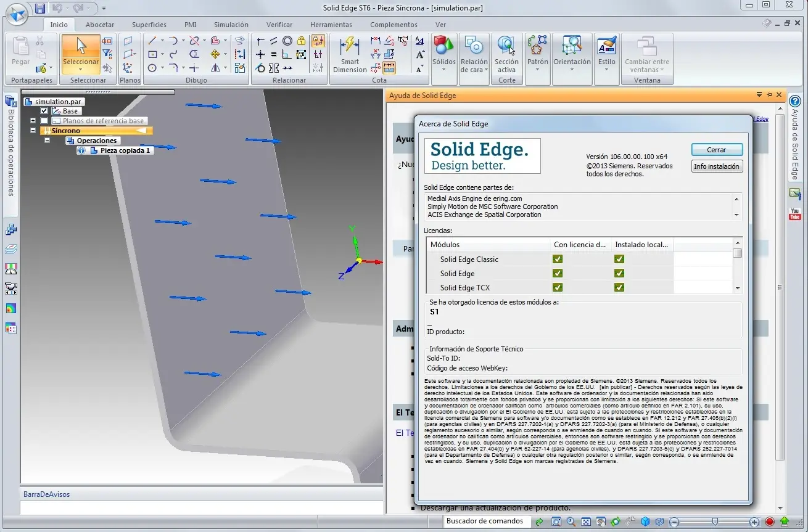Activate the Sección activa tool
Image resolution: width=808 pixels, height=532 pixels.
click(506, 54)
